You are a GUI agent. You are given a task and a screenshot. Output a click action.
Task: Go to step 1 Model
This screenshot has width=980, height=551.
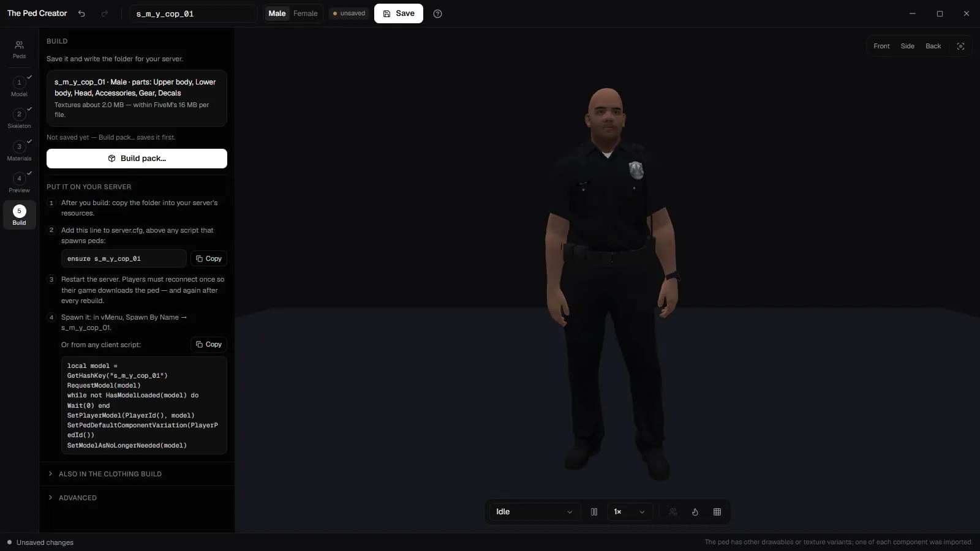point(19,87)
